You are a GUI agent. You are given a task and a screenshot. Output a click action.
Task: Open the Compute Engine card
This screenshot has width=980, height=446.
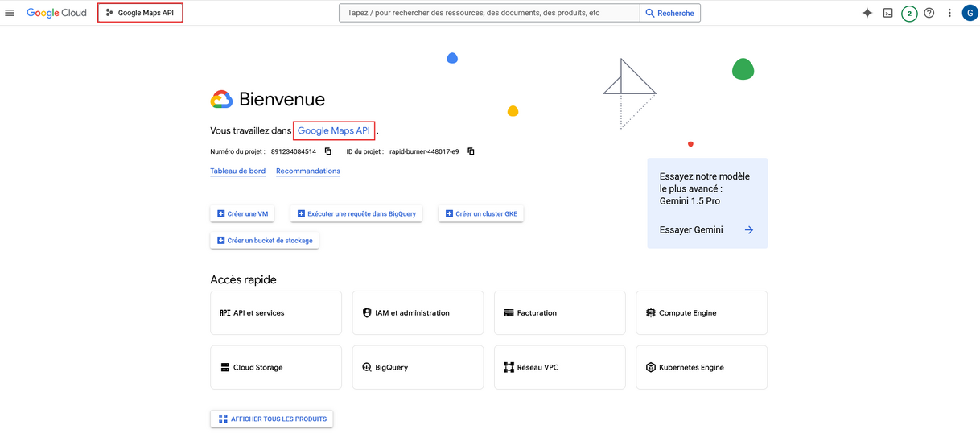click(x=702, y=312)
